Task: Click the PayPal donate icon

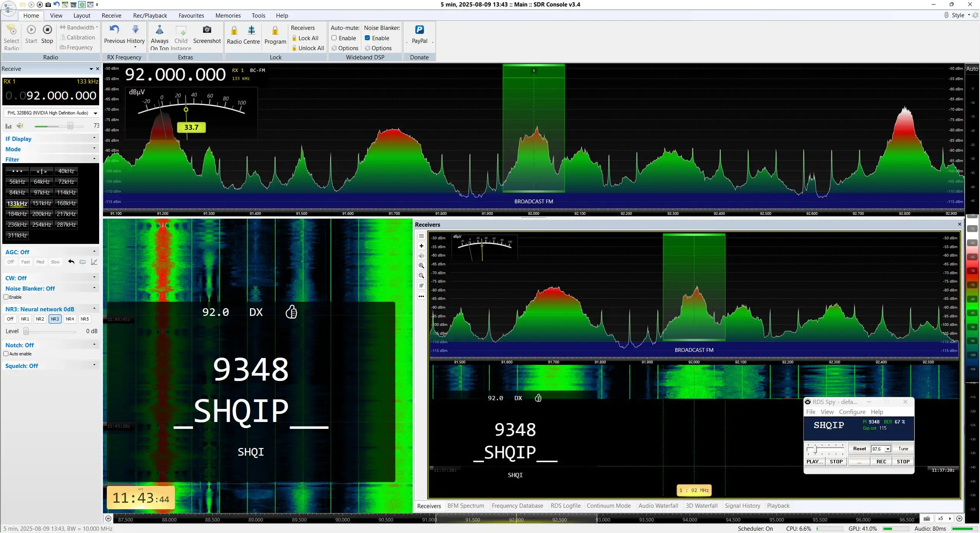Action: point(419,30)
